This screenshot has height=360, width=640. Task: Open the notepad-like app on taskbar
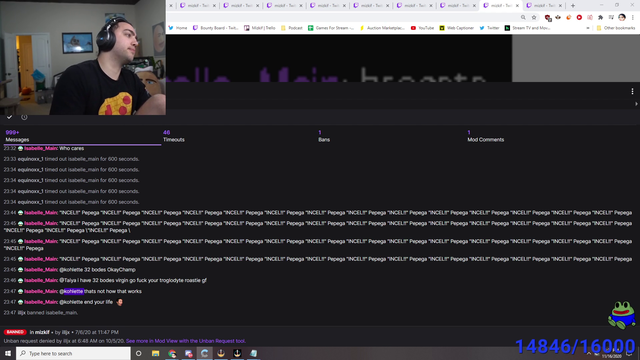pyautogui.click(x=253, y=353)
